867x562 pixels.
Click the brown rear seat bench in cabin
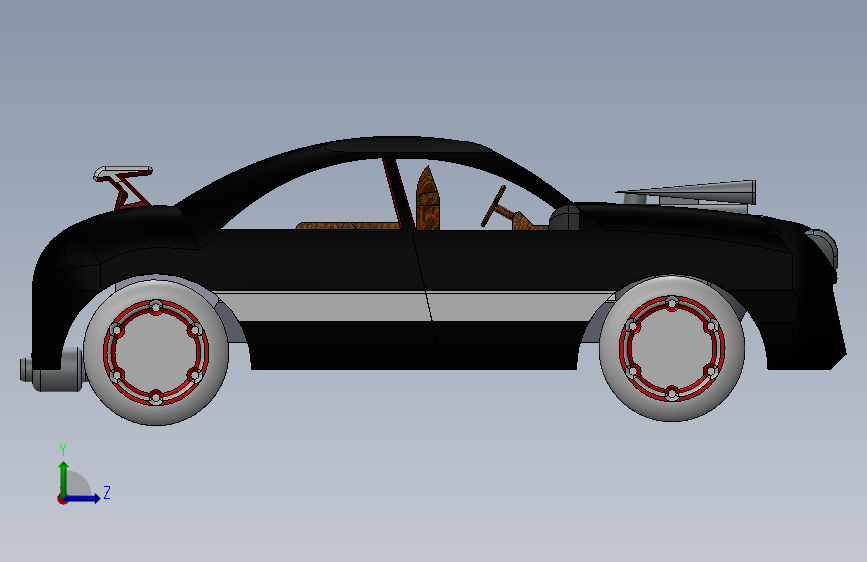(347, 226)
